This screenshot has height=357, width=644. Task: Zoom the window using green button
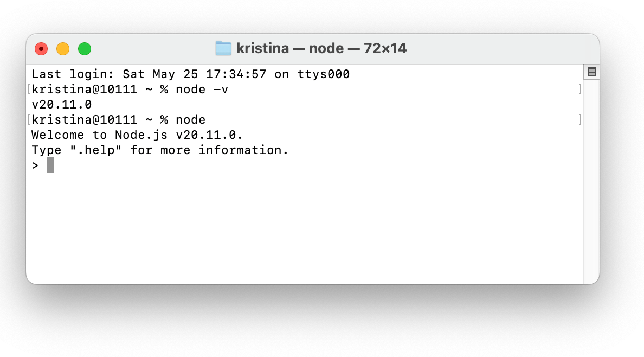[85, 49]
